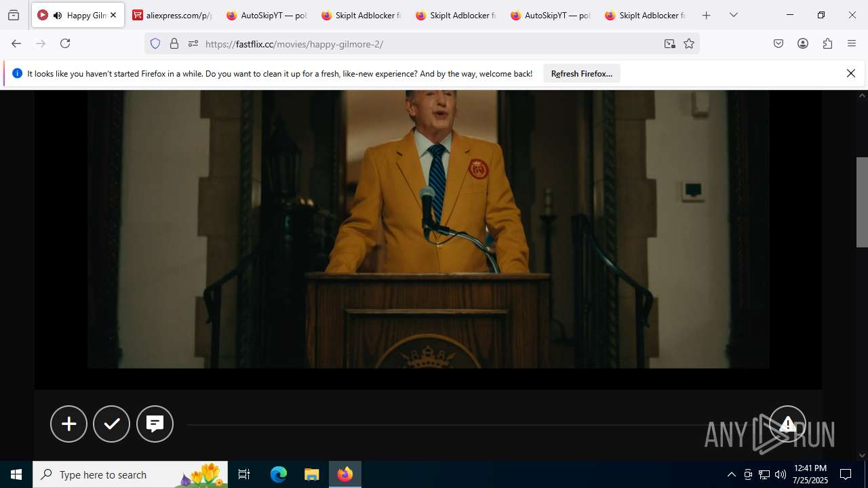
Task: Switch to first AutoSkipYT tab
Action: tap(267, 15)
